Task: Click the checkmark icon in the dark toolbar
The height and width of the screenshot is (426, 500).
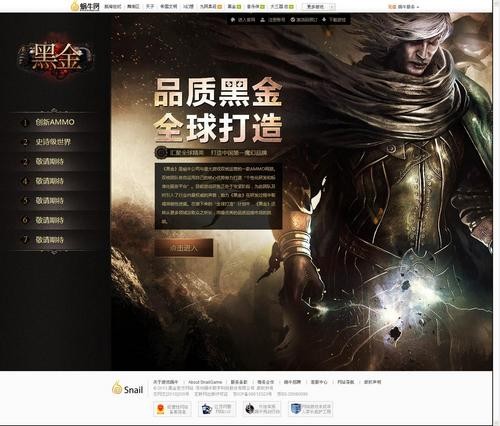Action: click(292, 20)
